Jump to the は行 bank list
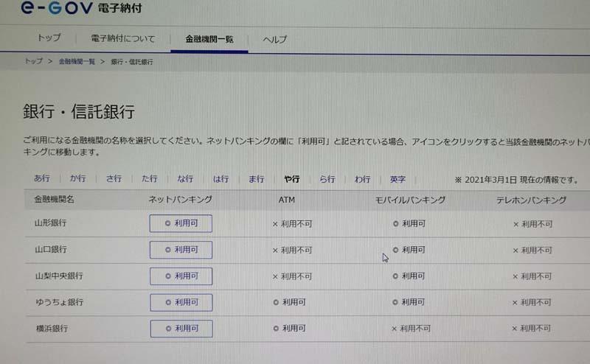The image size is (590, 364). [x=221, y=178]
